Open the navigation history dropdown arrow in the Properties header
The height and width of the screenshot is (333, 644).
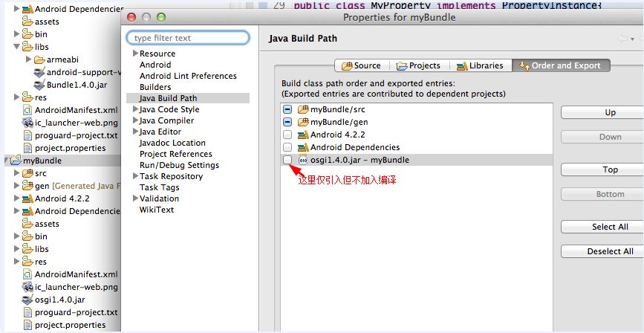click(633, 39)
